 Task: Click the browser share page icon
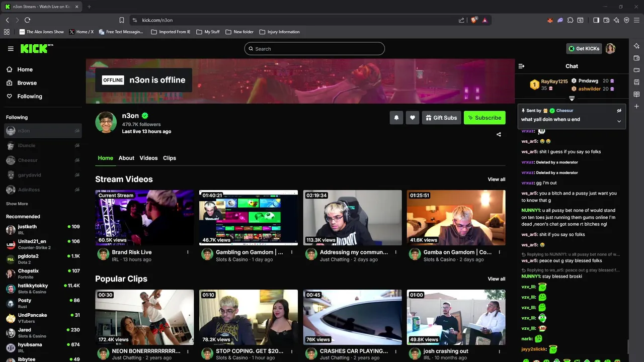pyautogui.click(x=461, y=20)
